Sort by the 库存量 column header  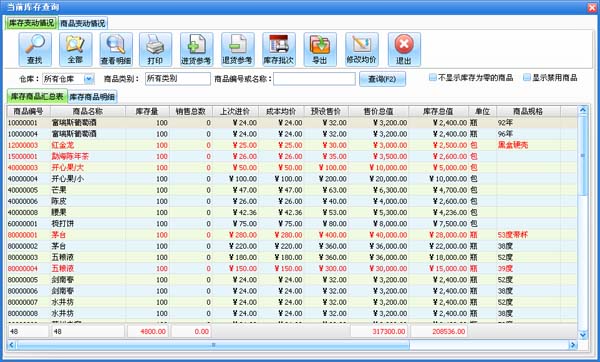[147, 111]
